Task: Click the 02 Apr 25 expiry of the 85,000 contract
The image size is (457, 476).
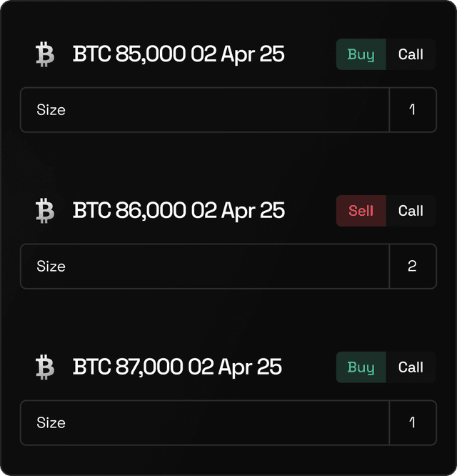Action: pyautogui.click(x=238, y=54)
